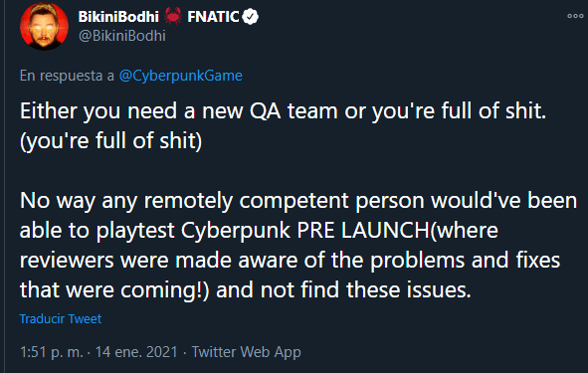Click the 14 ene. 2021 date
588x373 pixels.
pyautogui.click(x=136, y=352)
